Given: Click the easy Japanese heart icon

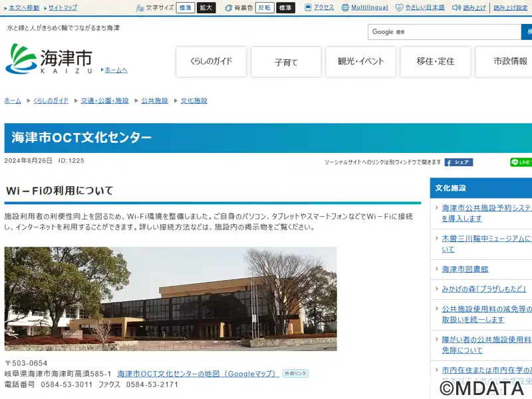Looking at the screenshot, I should pyautogui.click(x=400, y=7).
